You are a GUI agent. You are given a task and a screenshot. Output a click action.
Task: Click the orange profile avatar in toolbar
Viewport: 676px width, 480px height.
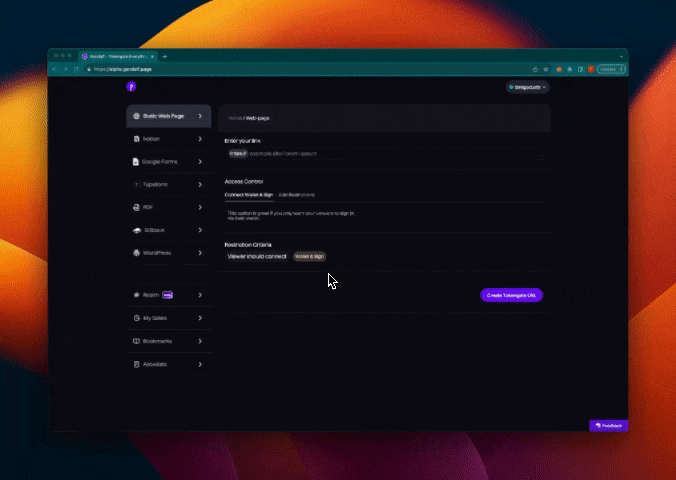pyautogui.click(x=591, y=69)
